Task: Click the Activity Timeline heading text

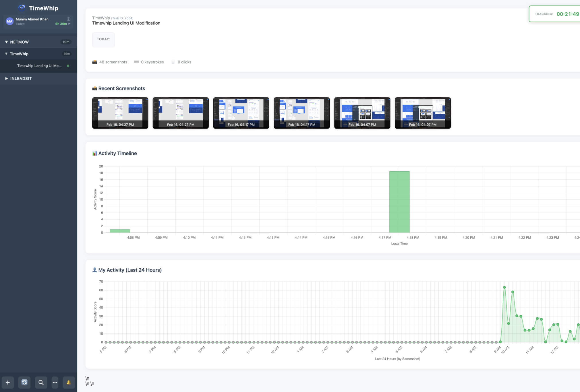Action: pyautogui.click(x=118, y=153)
